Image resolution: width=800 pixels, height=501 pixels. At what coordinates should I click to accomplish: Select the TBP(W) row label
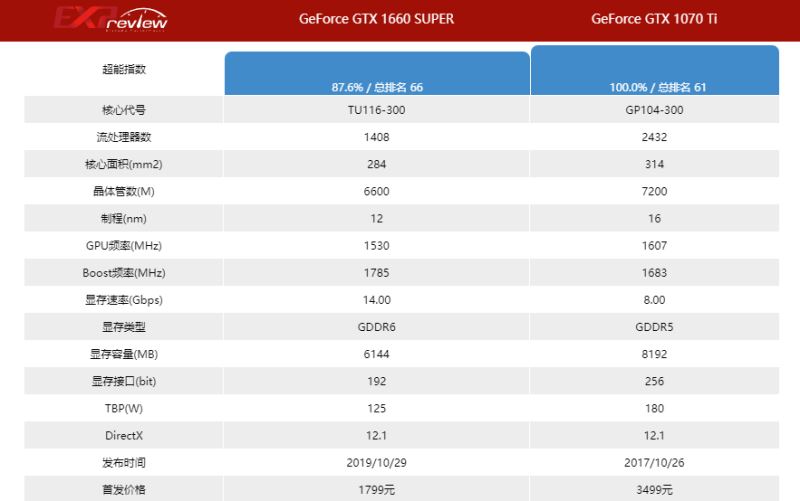point(124,408)
